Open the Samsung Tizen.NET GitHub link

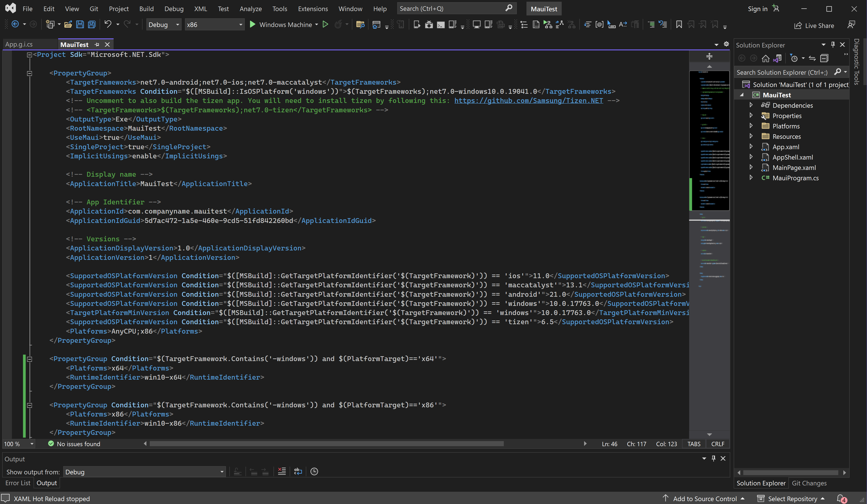(x=528, y=100)
